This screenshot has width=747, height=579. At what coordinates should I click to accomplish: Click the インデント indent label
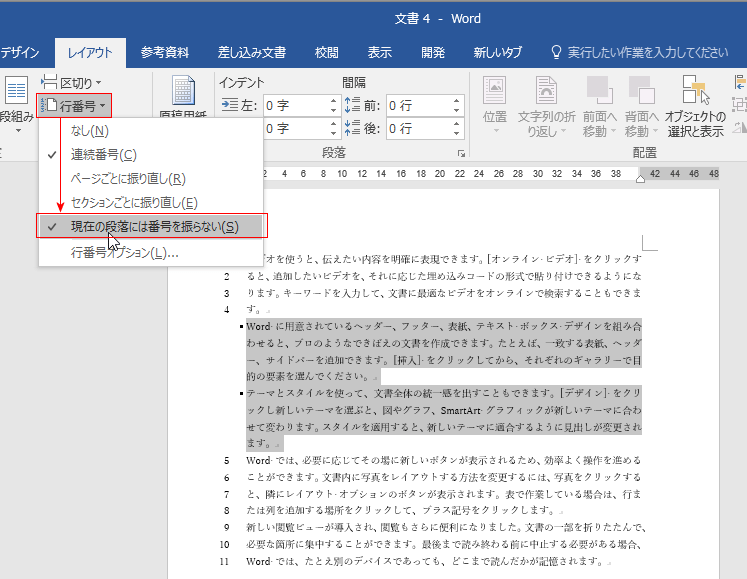(242, 82)
